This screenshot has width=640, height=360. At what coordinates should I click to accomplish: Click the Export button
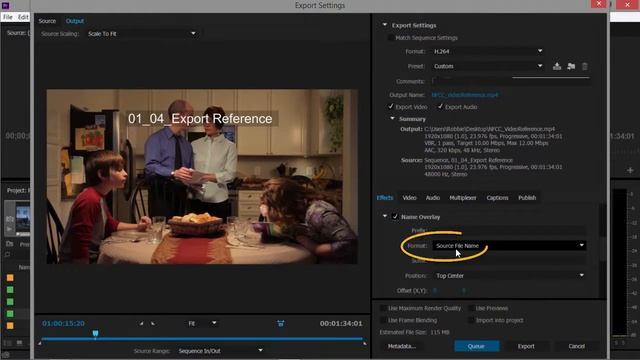pos(526,346)
